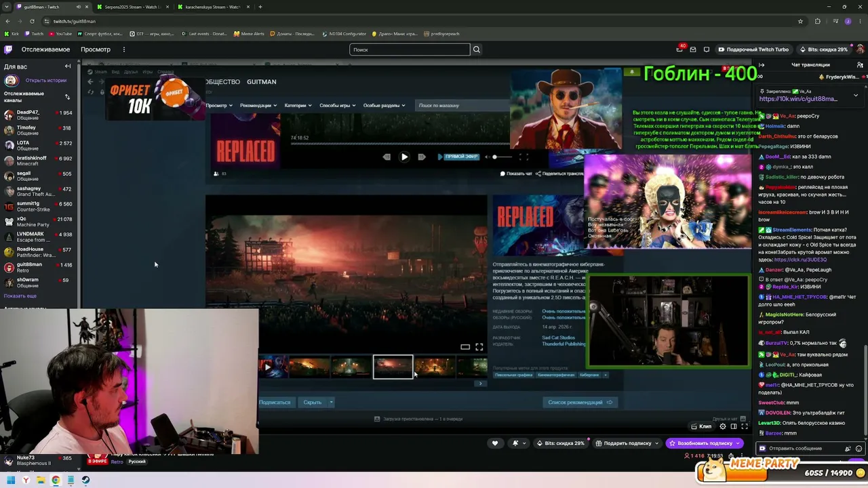The height and width of the screenshot is (488, 868).
Task: Open the Steam Категории dropdown
Action: 298,105
